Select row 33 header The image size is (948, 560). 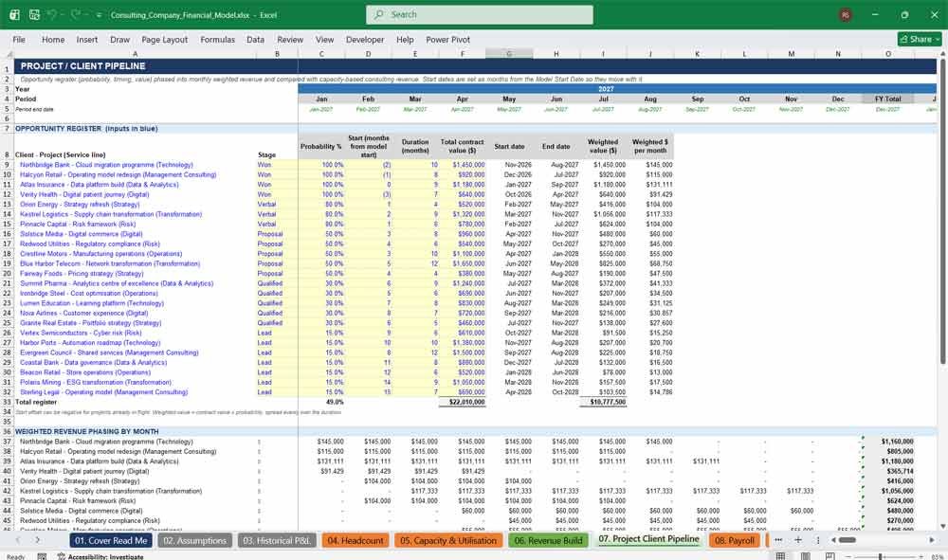[8, 402]
